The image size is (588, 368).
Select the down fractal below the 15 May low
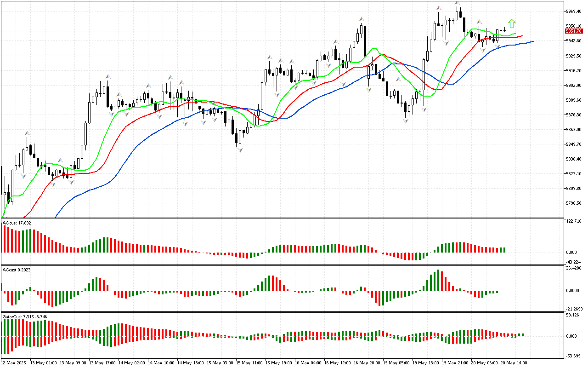[x=240, y=149]
